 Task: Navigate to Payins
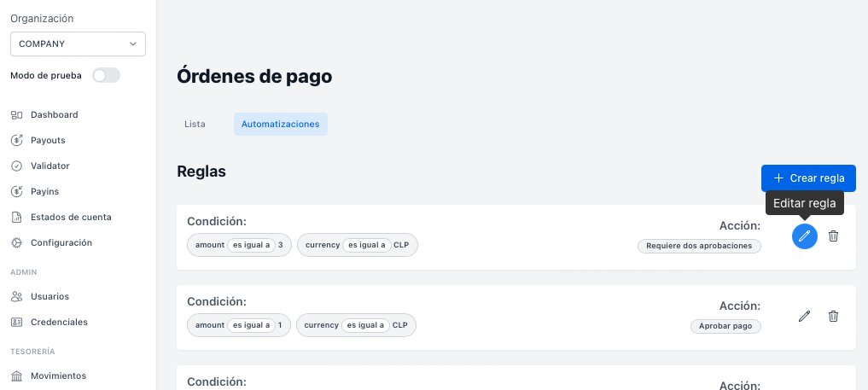45,191
